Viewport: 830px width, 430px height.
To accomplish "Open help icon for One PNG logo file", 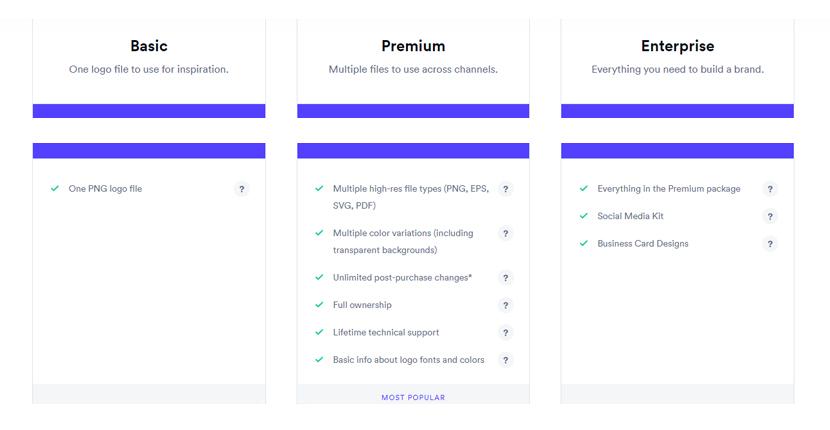I will (241, 189).
